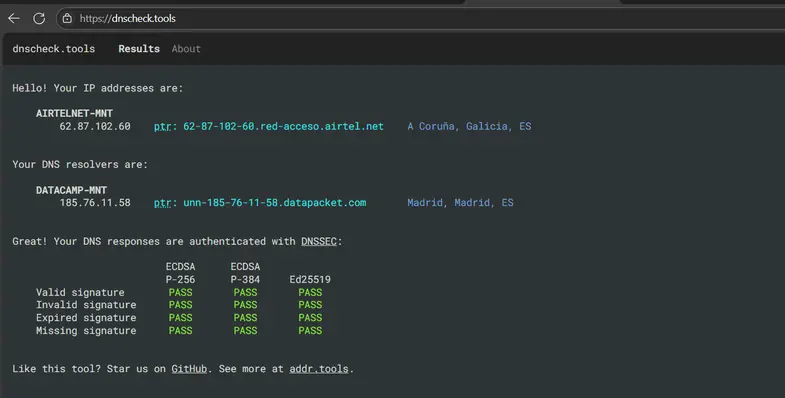Click P-384 PASS for Valid signature

pyautogui.click(x=245, y=292)
